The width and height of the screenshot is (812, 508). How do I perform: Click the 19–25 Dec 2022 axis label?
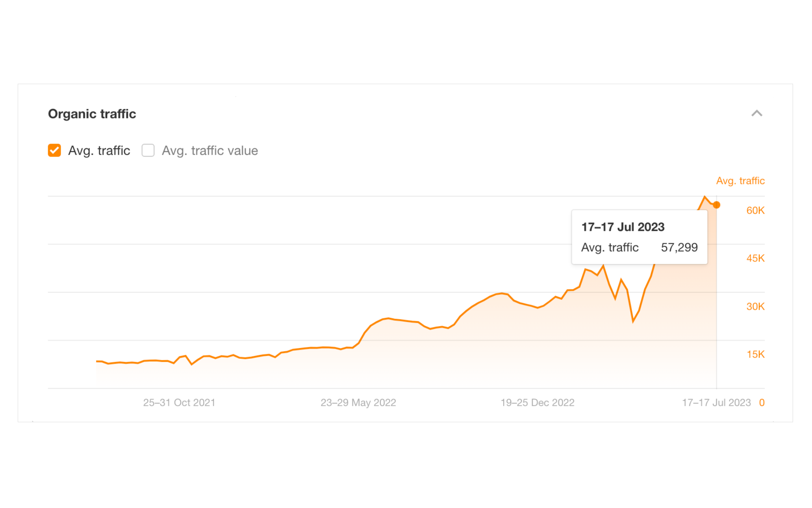tap(537, 402)
